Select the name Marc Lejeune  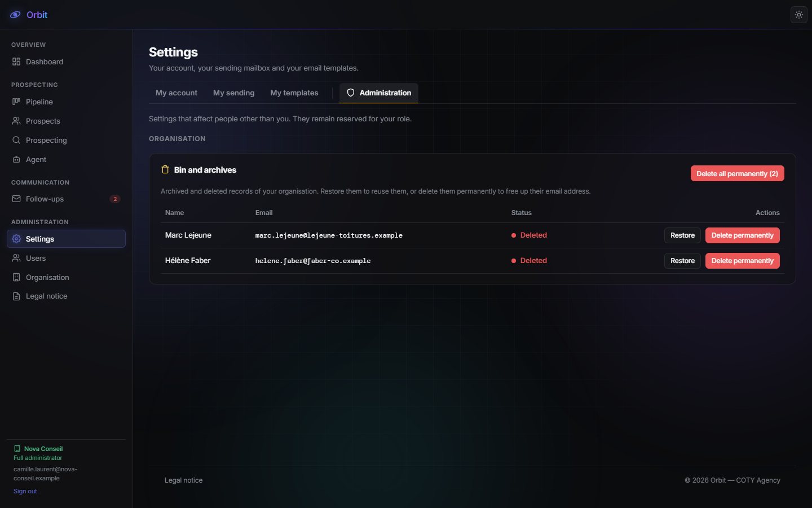[x=188, y=235]
